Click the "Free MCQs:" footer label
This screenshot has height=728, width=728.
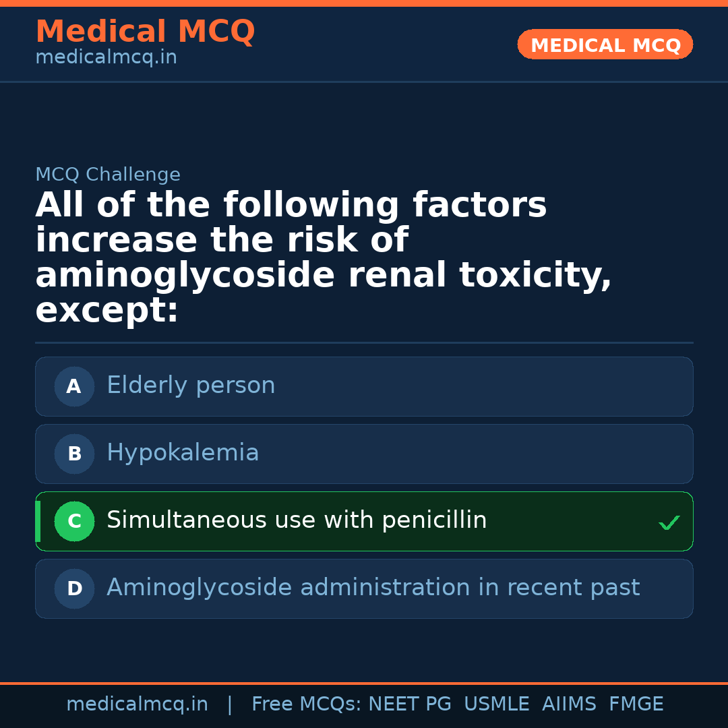click(x=307, y=704)
